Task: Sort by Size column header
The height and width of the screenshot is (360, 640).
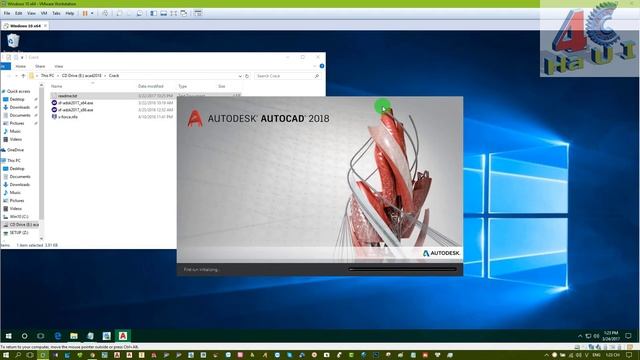Action: click(x=222, y=87)
